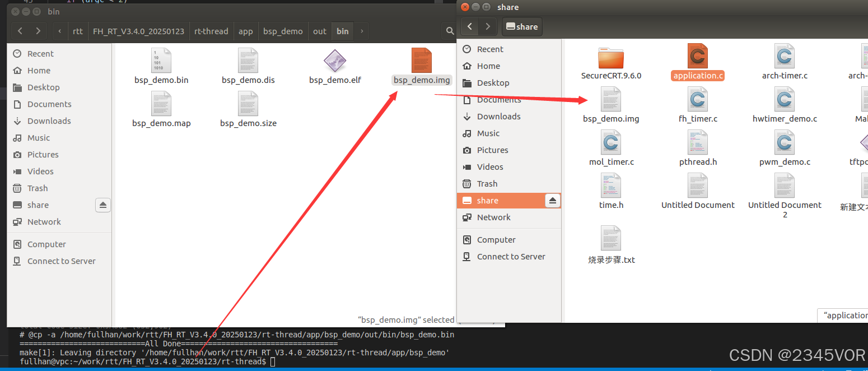
Task: Open Desktop in bin window sidebar
Action: click(x=59, y=87)
